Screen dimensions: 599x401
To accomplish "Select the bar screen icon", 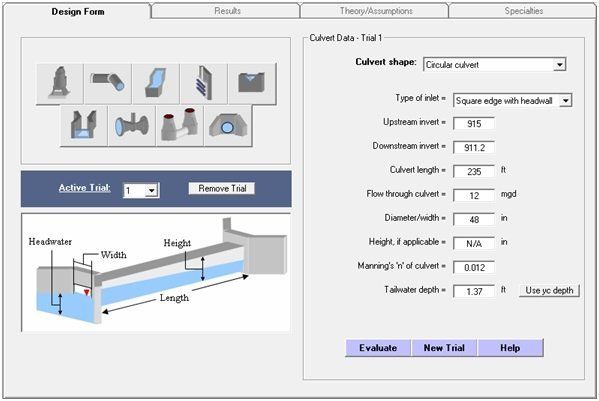I will 204,84.
